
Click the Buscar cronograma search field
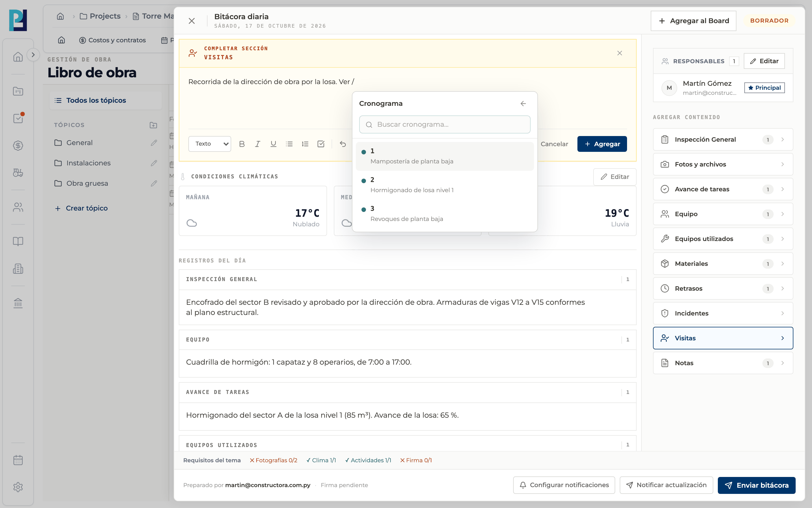click(x=445, y=125)
